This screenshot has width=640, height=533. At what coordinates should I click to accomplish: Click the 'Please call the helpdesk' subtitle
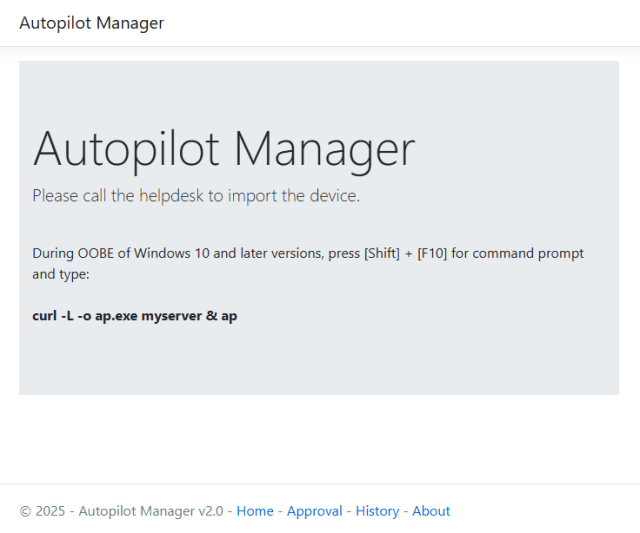[x=196, y=196]
